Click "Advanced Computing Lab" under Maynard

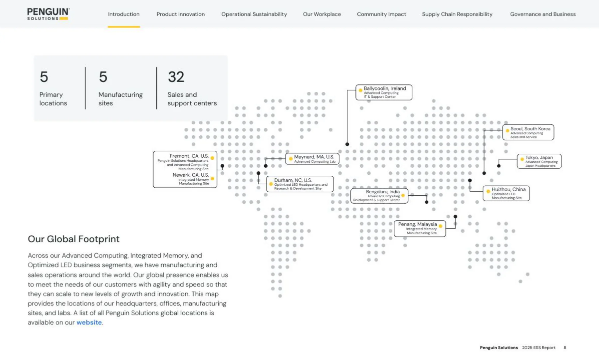[x=315, y=162]
